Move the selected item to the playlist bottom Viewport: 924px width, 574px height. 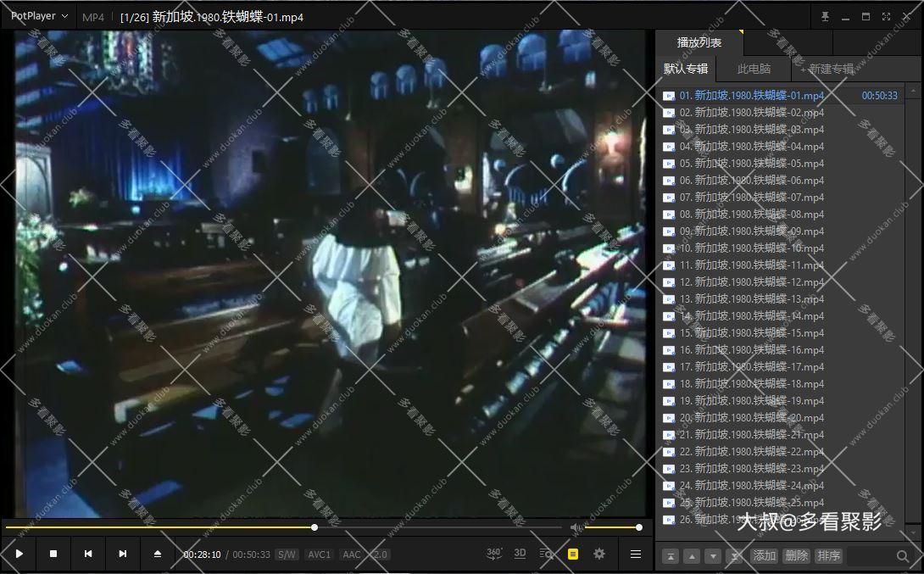click(x=734, y=555)
